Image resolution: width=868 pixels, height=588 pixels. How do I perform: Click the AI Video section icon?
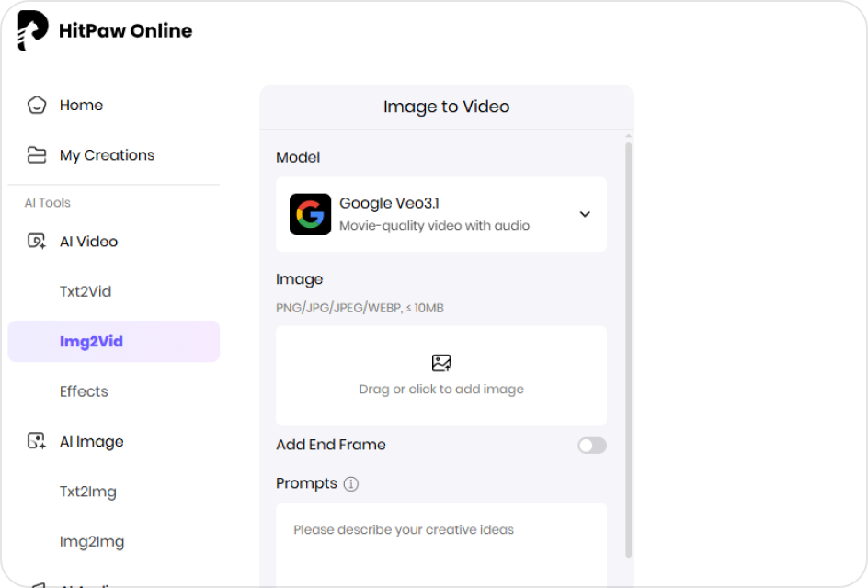(37, 242)
